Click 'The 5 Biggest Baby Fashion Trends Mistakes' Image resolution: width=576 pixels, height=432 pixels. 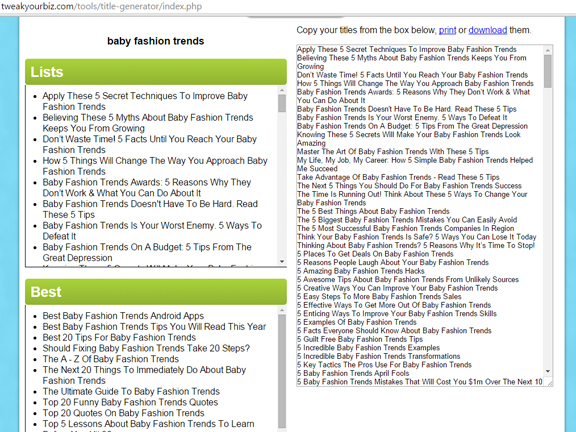click(x=407, y=220)
